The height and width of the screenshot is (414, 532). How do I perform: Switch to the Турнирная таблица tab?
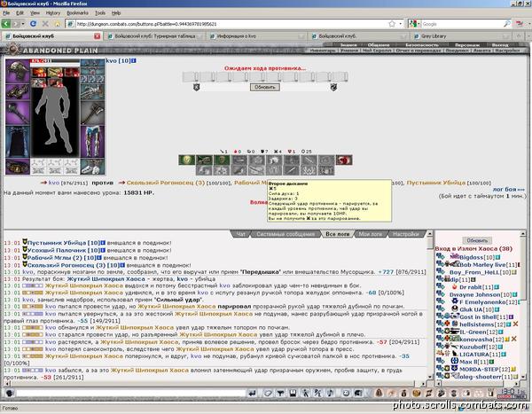[x=154, y=36]
